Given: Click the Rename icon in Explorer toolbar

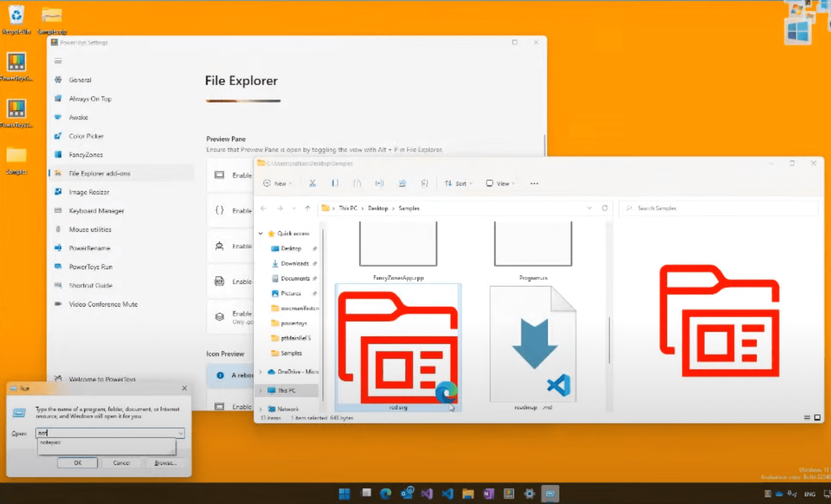Looking at the screenshot, I should [380, 183].
